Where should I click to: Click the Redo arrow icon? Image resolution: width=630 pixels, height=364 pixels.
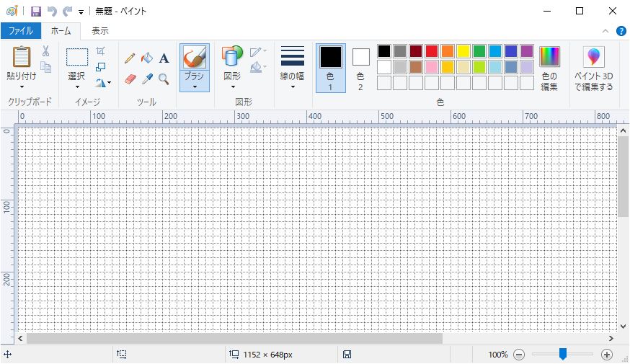68,12
